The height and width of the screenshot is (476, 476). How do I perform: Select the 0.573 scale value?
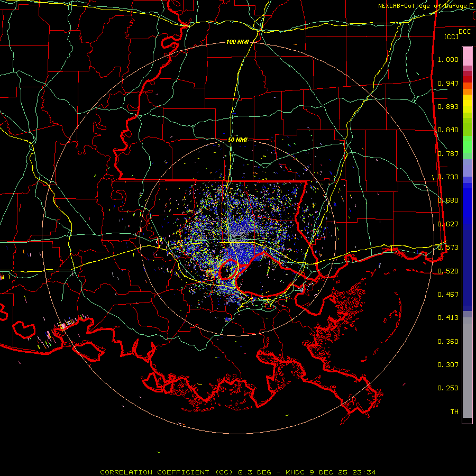(448, 248)
